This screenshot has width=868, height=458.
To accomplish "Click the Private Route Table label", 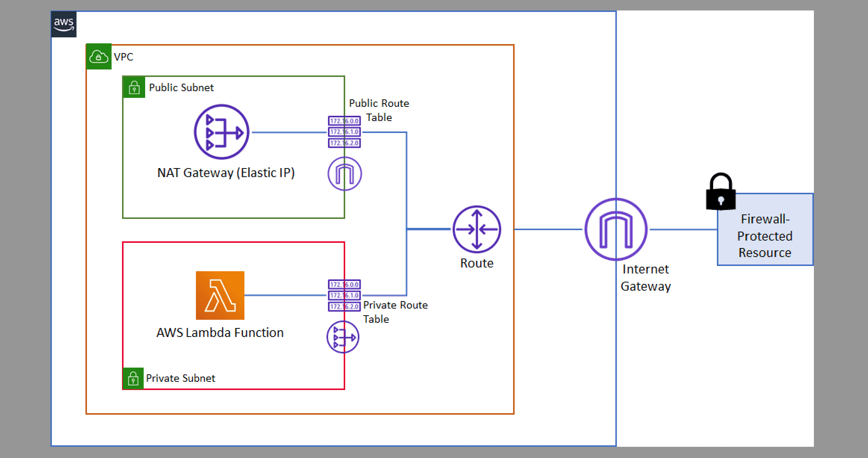I will click(x=395, y=312).
